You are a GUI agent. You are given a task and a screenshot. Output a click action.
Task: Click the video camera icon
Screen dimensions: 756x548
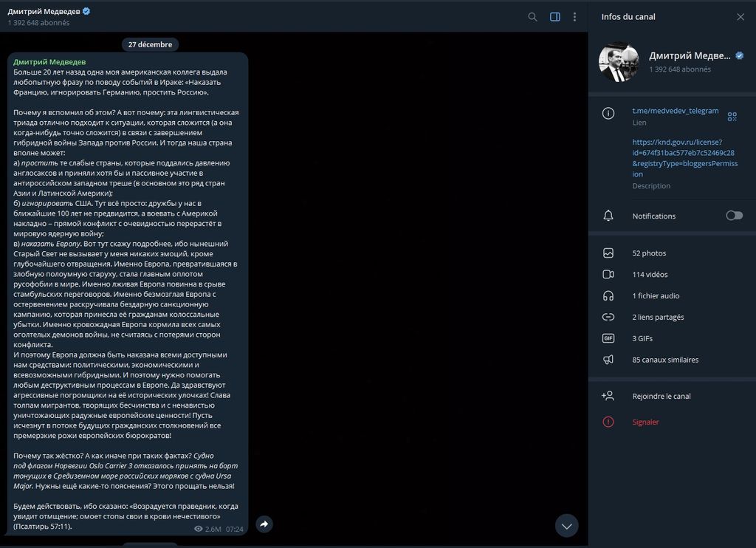(x=608, y=274)
